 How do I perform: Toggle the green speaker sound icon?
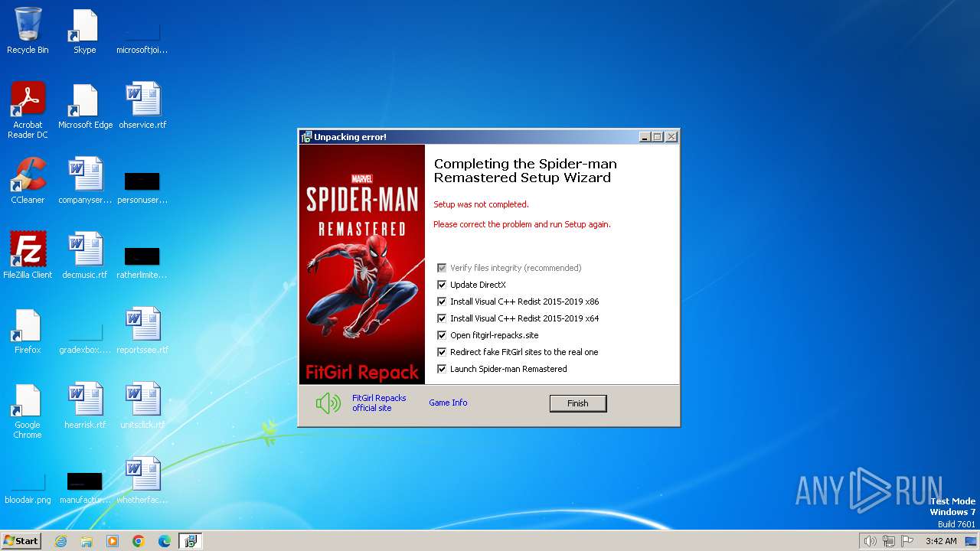click(328, 403)
